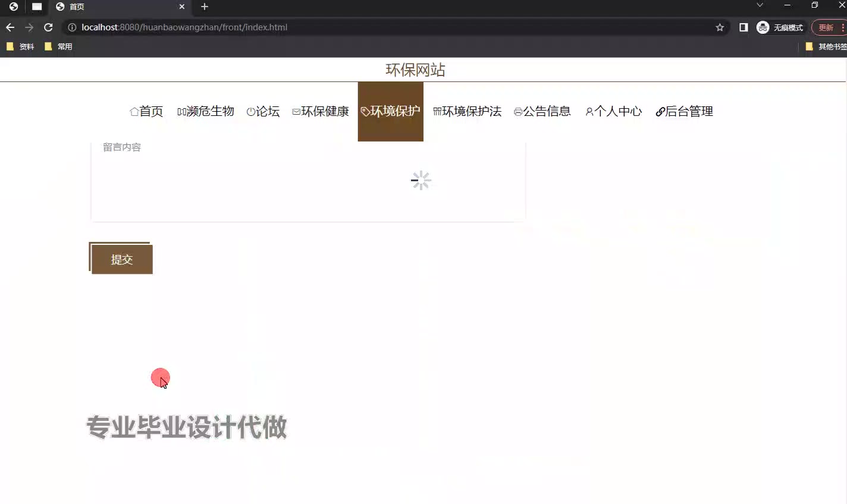Navigate to 论坛 section
847x504 pixels.
click(263, 112)
